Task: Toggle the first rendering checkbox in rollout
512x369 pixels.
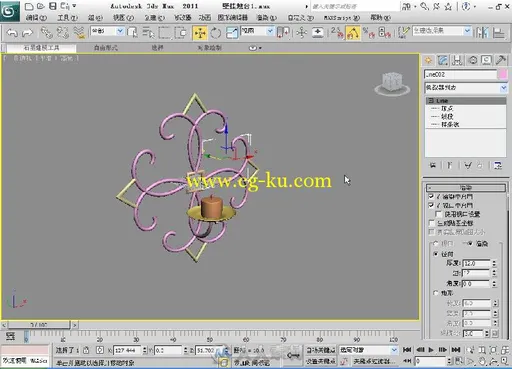Action: [431, 196]
